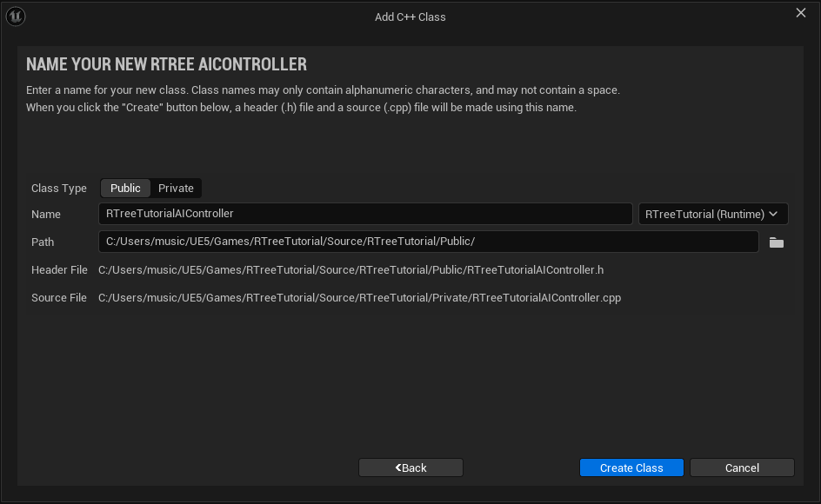Click the "Name" field label

point(45,214)
